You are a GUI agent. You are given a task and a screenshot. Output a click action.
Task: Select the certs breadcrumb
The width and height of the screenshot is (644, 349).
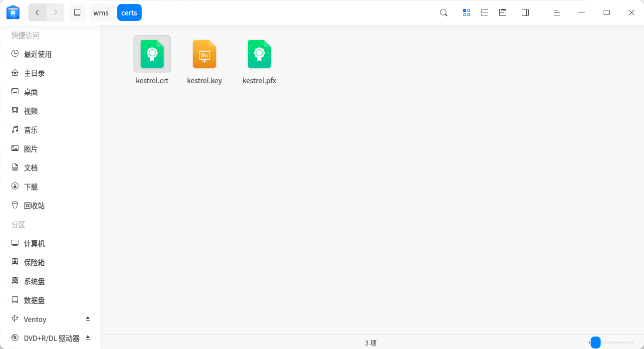129,12
